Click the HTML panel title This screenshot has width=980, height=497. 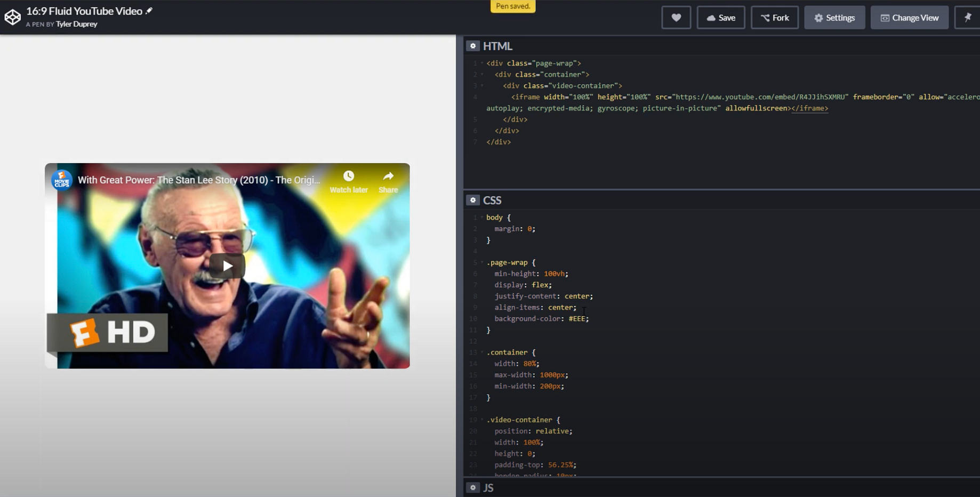click(x=497, y=46)
